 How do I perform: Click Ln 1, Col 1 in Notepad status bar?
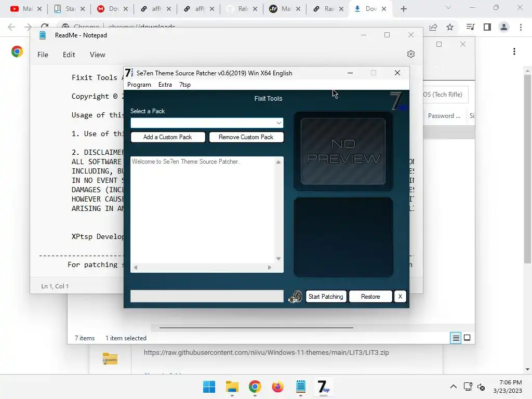(x=55, y=286)
